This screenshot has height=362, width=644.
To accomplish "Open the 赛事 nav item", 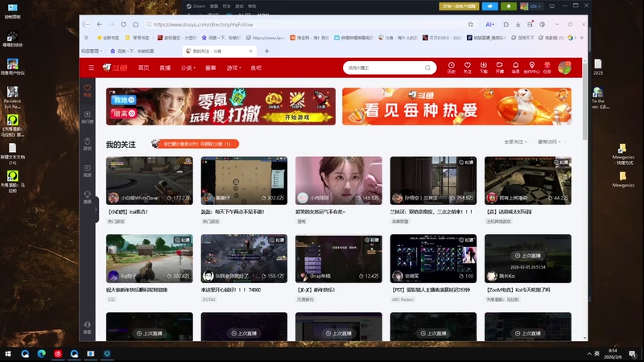I will (211, 68).
